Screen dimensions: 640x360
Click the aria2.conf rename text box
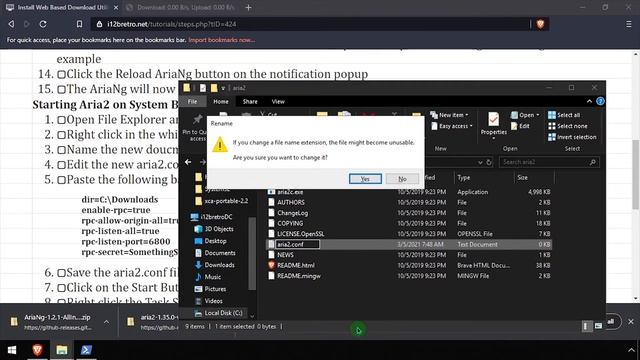tap(297, 244)
